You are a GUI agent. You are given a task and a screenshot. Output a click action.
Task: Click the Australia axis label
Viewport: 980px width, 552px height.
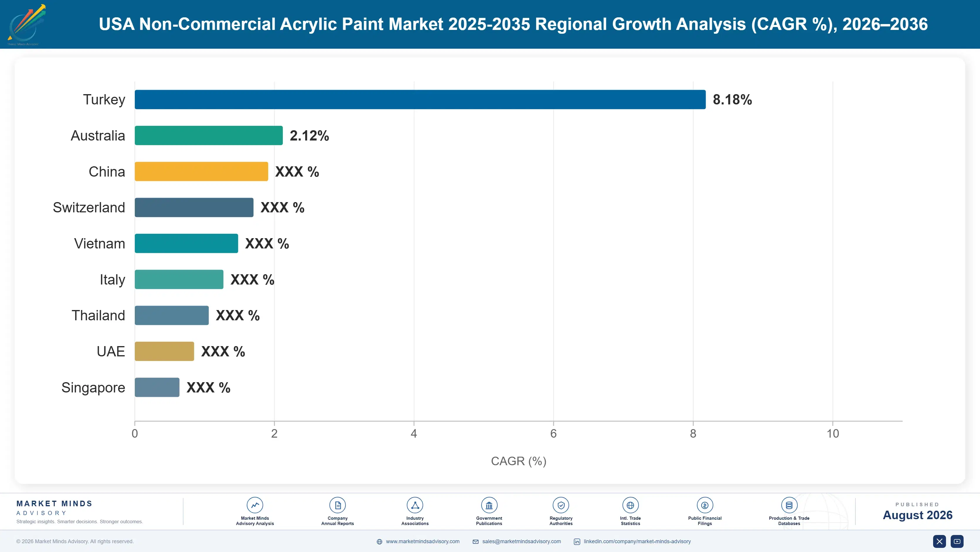(98, 136)
